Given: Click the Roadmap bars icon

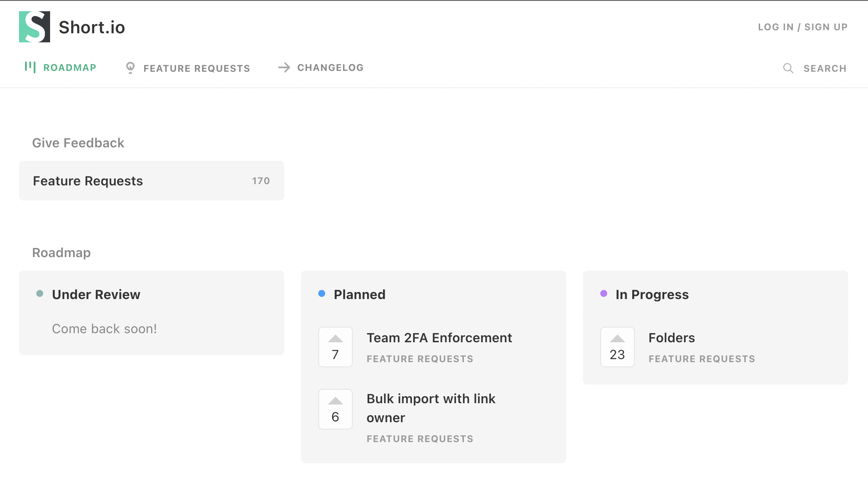Looking at the screenshot, I should [30, 67].
